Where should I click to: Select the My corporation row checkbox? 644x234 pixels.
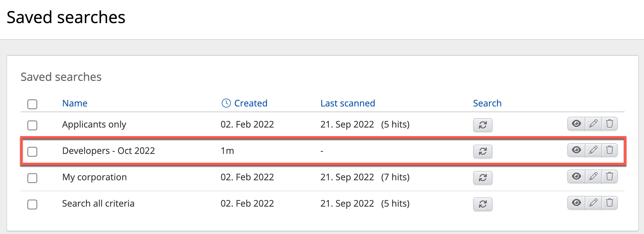pyautogui.click(x=32, y=178)
